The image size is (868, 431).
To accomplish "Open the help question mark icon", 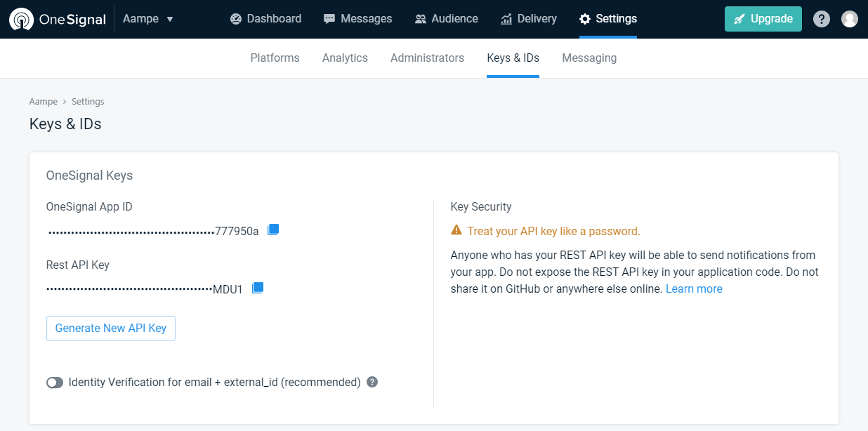I will click(822, 19).
